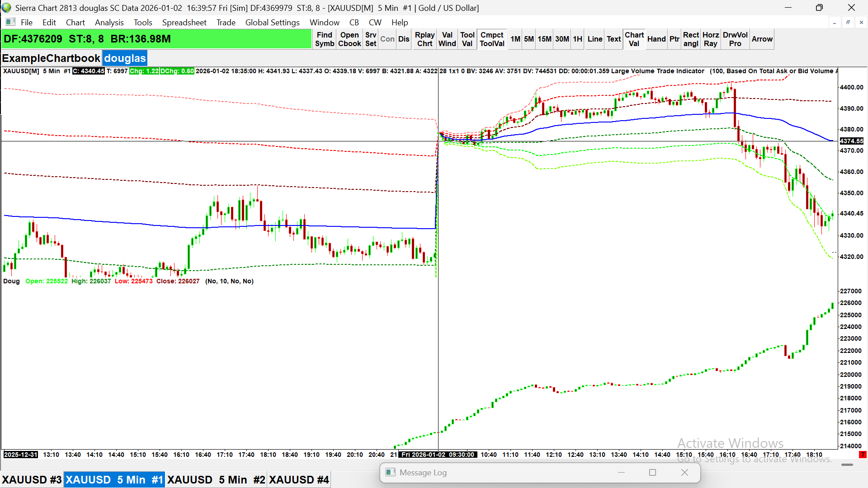This screenshot has height=488, width=868.
Task: Click the Replay Chart toolbar button
Action: point(425,39)
